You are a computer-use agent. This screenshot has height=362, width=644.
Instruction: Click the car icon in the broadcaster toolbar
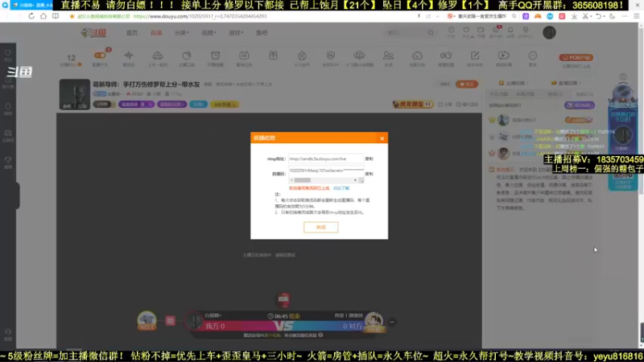[x=158, y=56]
